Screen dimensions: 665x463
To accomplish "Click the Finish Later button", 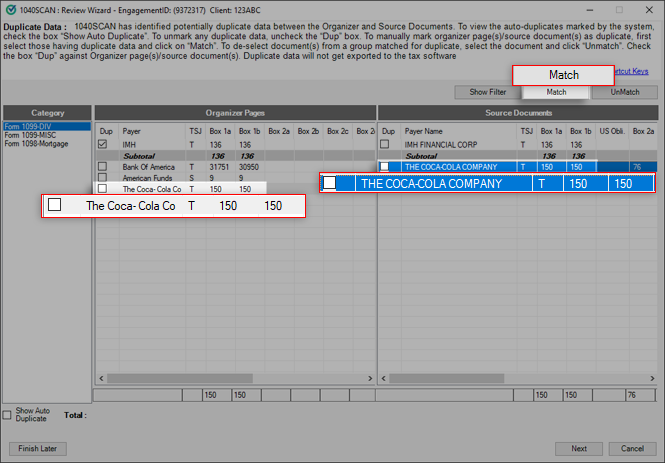I will click(34, 448).
